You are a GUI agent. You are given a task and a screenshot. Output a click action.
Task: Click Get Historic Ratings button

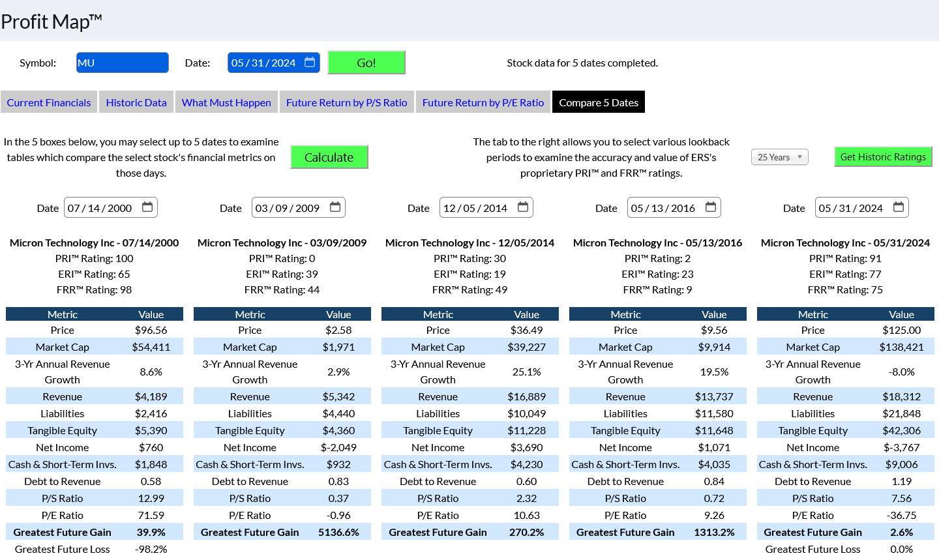[883, 157]
